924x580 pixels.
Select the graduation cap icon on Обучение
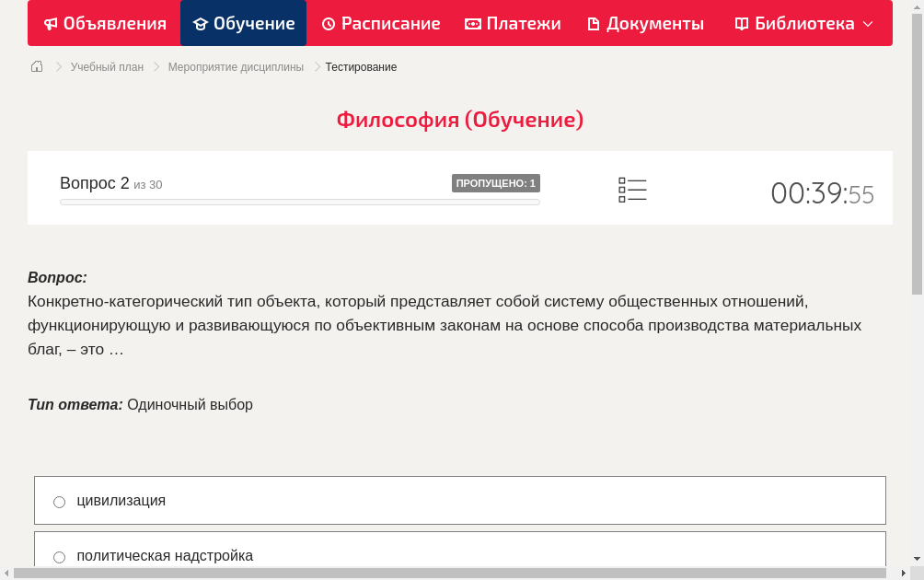point(199,23)
